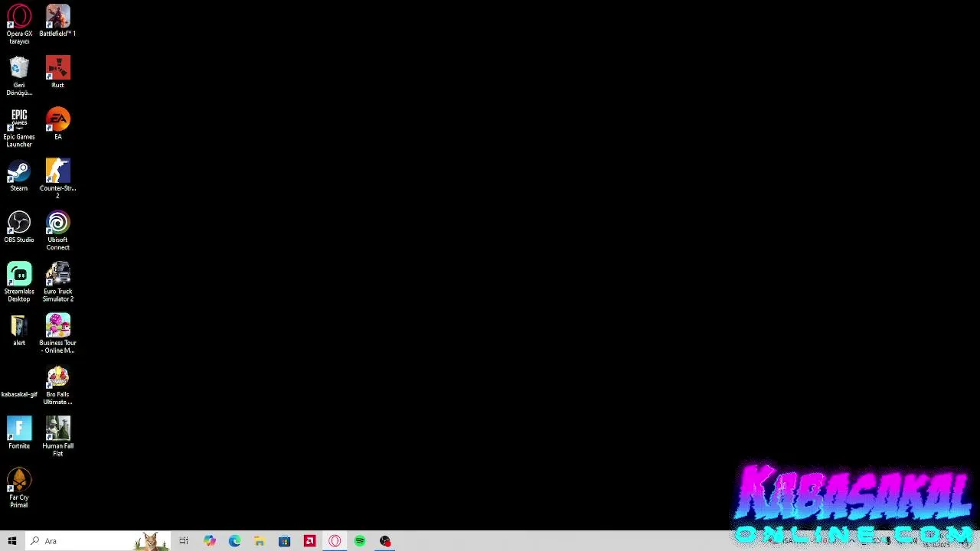This screenshot has height=551, width=980.
Task: Switch to the Opera GX taskbar window
Action: click(x=335, y=541)
